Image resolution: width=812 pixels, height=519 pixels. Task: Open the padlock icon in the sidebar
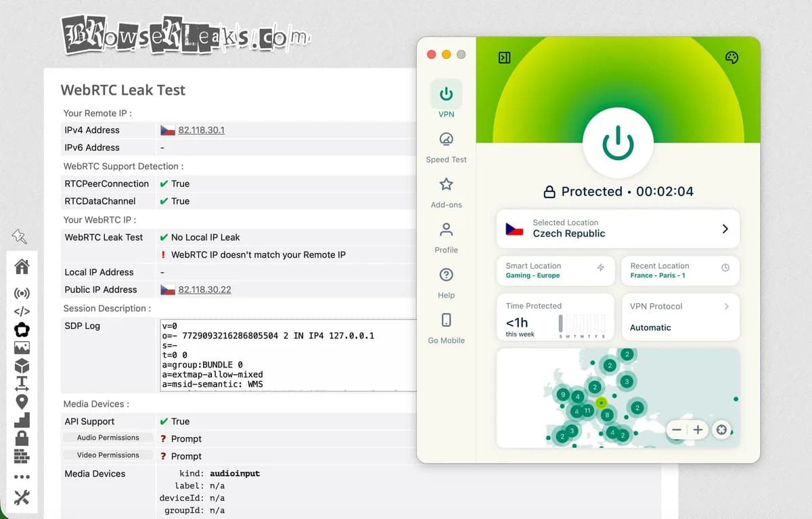[x=22, y=438]
